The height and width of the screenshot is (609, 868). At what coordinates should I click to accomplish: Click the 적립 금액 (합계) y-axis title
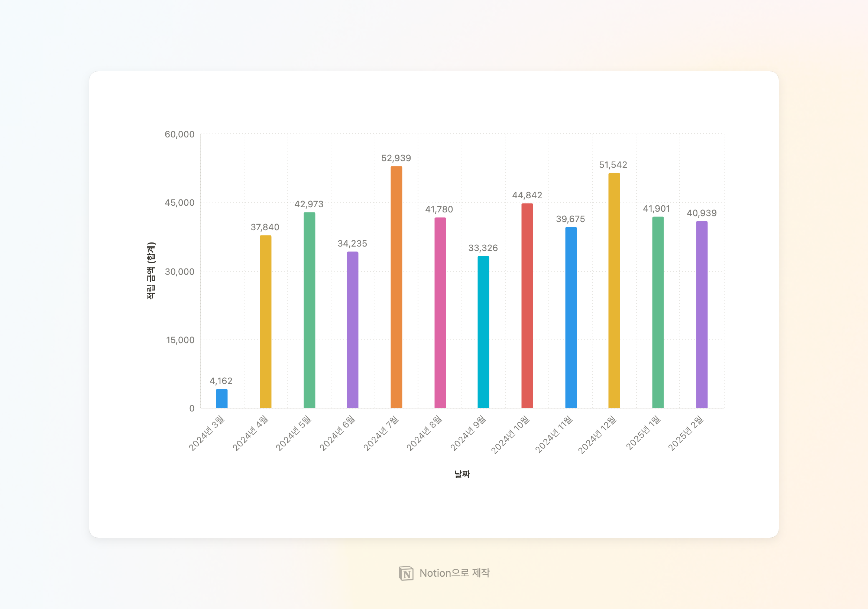[x=150, y=271]
